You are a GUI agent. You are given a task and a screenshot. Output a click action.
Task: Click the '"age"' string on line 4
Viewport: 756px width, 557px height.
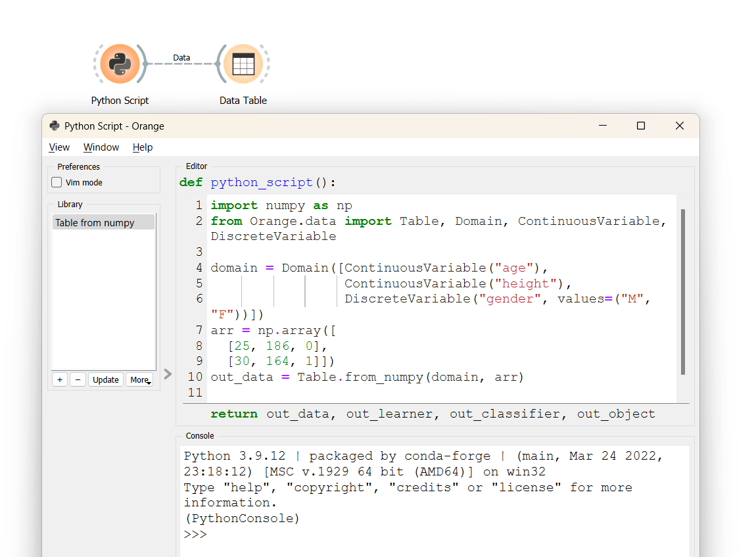point(515,268)
